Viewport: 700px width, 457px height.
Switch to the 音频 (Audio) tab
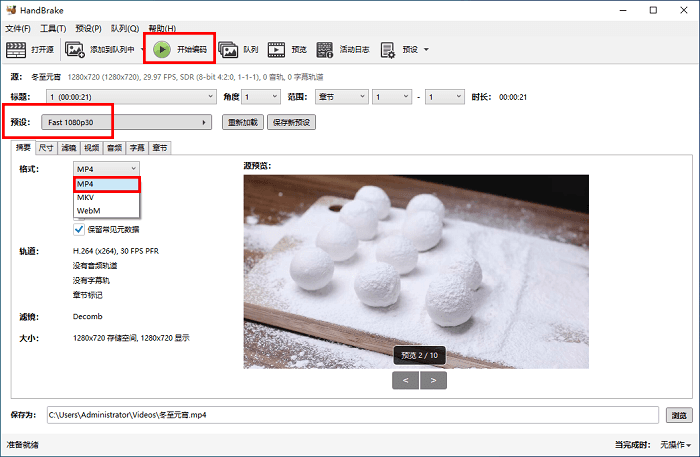(x=114, y=148)
